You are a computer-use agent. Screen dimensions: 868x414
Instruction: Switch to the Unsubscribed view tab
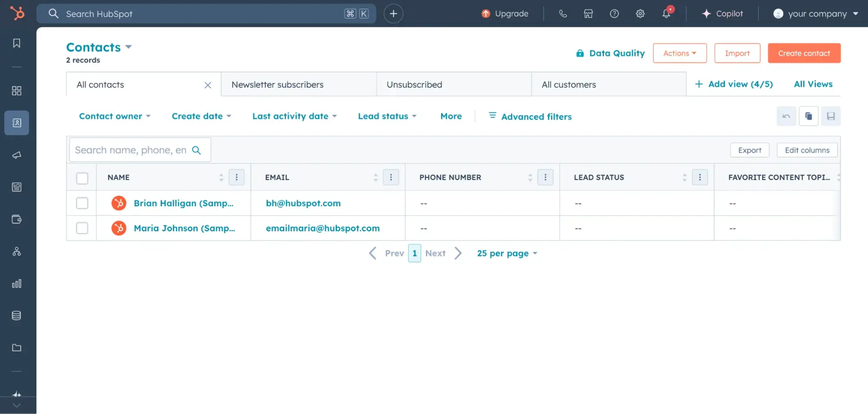(x=414, y=85)
